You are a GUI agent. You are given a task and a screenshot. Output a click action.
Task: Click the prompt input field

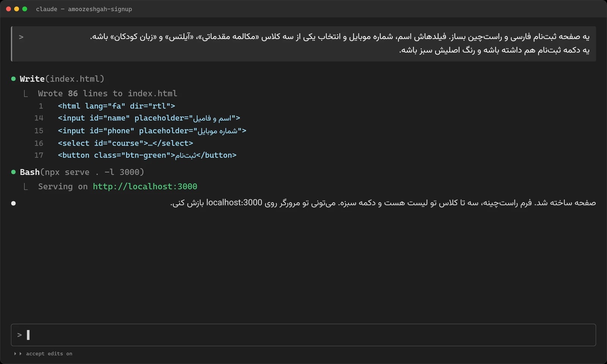(x=303, y=335)
